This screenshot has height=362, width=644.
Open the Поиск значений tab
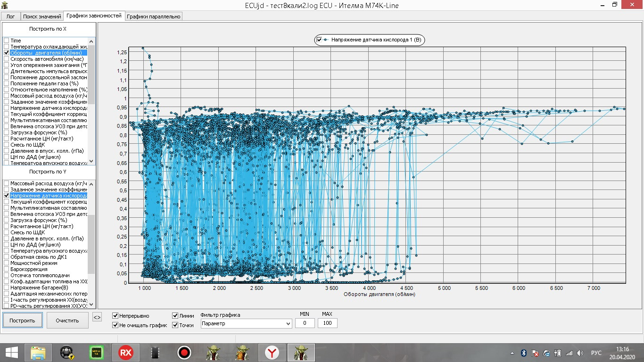point(42,16)
